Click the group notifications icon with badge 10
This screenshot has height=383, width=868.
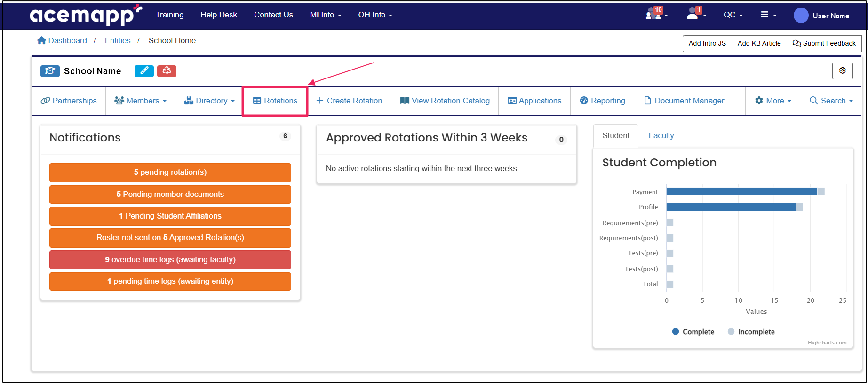(x=655, y=14)
